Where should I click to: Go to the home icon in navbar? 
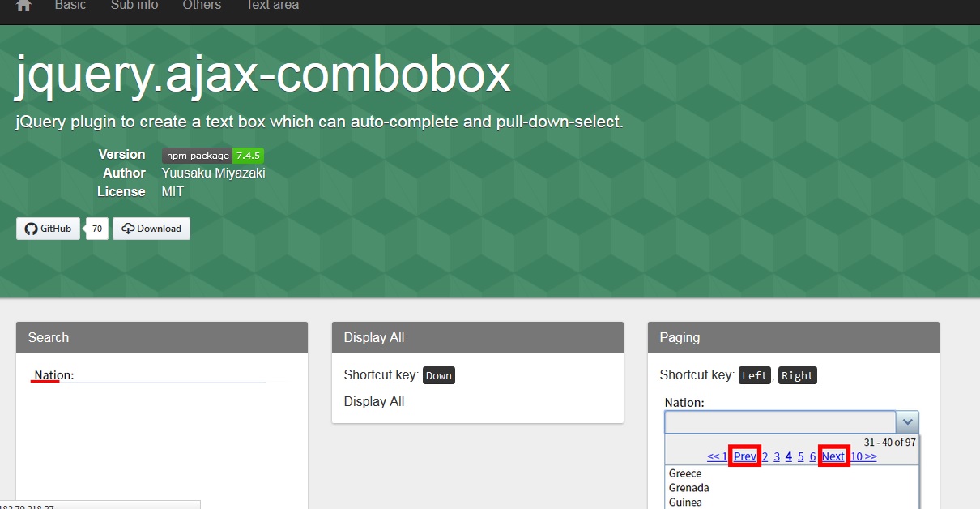[23, 6]
